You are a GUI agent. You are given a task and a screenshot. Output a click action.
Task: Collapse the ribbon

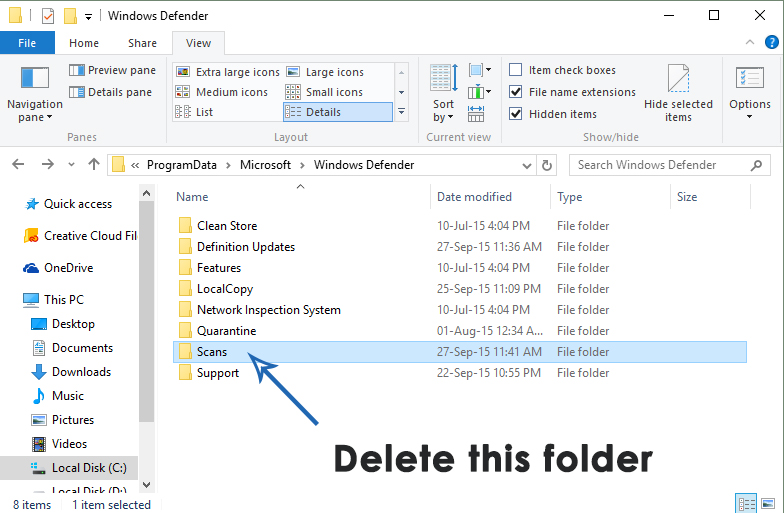750,42
